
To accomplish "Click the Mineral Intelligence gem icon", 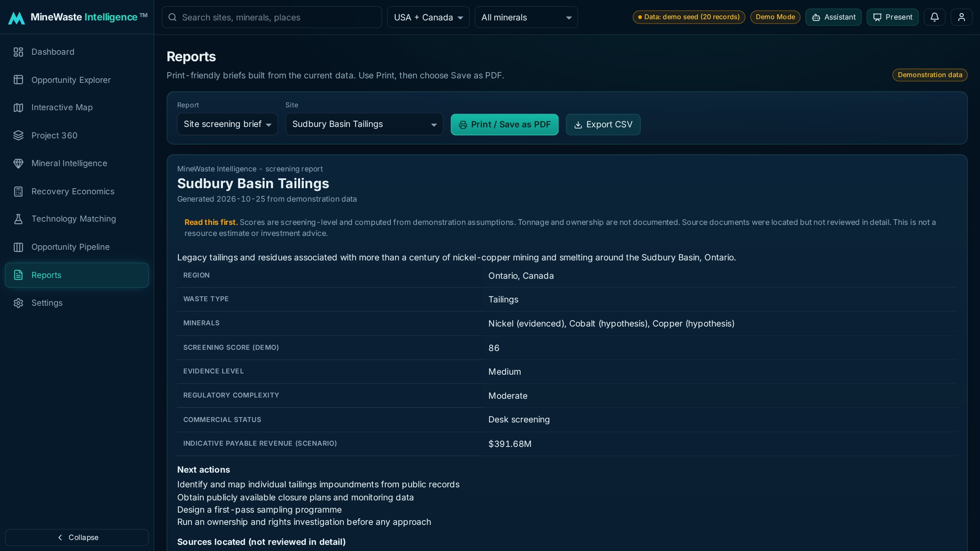I will (18, 163).
